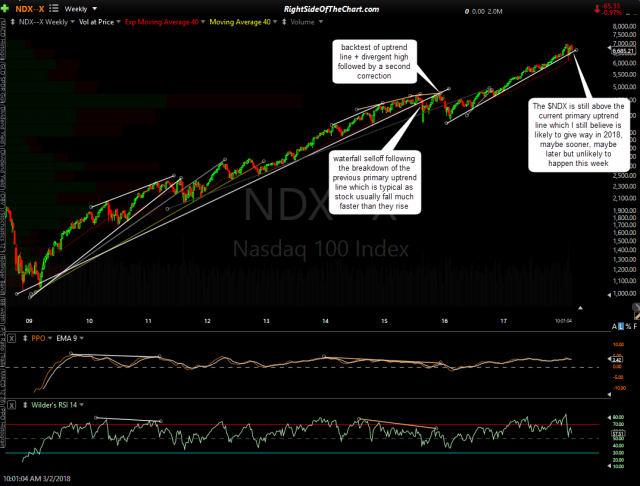
Task: Close the Wilder's RSI 14 pane
Action: point(11,405)
